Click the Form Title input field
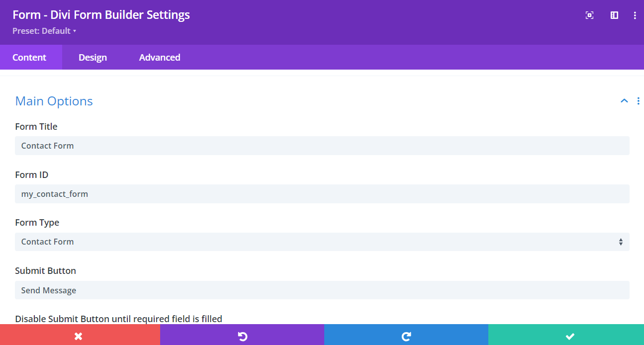644x345 pixels. pyautogui.click(x=322, y=145)
